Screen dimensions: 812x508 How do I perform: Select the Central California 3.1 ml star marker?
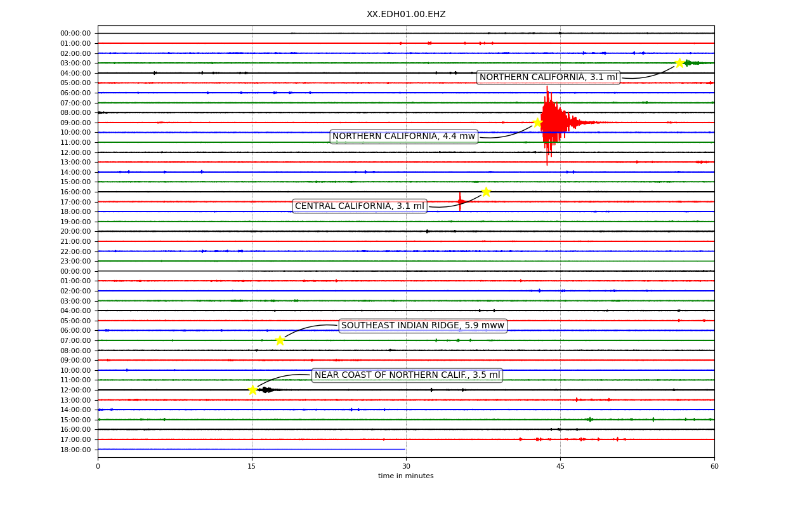pyautogui.click(x=486, y=192)
